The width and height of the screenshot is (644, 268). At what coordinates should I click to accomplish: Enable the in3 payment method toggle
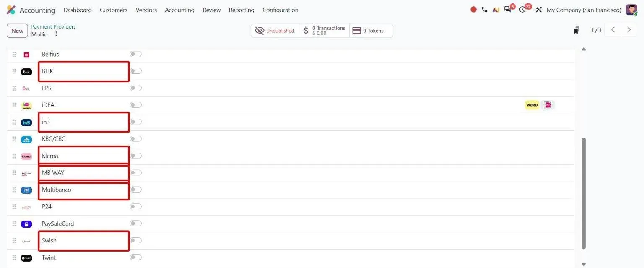135,122
